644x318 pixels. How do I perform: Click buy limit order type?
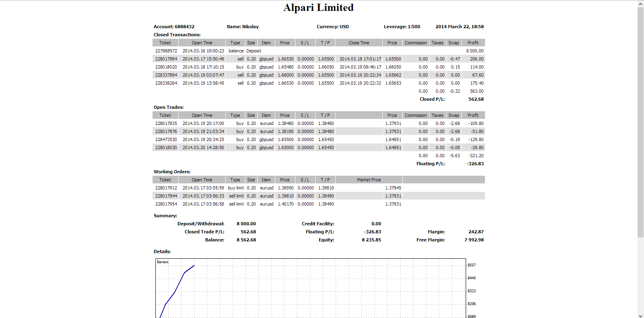click(236, 188)
